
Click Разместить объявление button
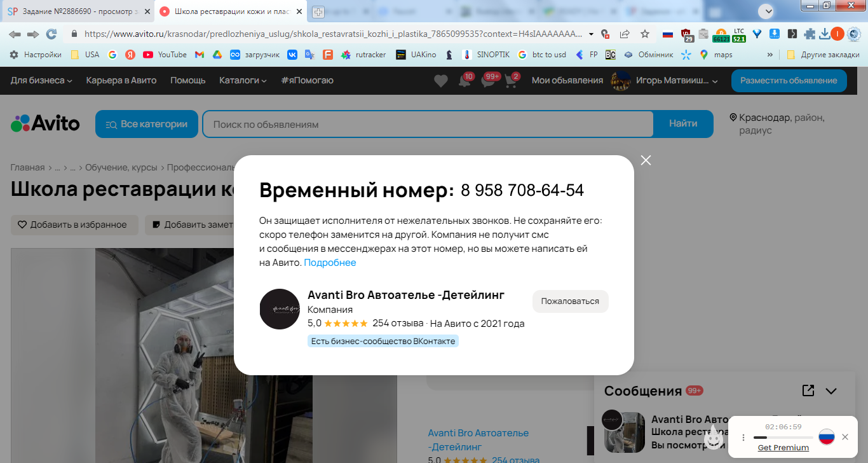[x=789, y=81]
